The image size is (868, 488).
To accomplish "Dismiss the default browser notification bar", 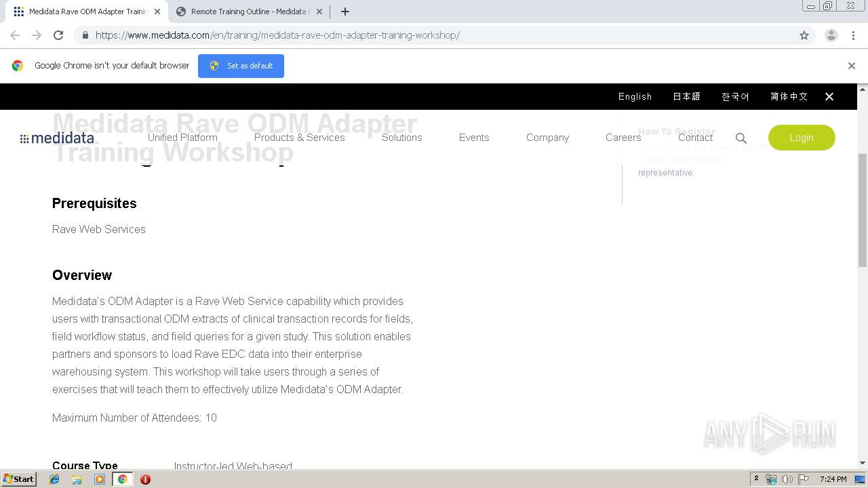I will tap(852, 66).
